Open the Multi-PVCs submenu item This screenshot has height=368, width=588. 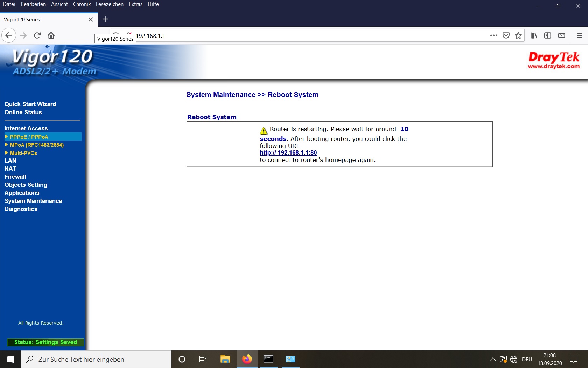tap(23, 153)
